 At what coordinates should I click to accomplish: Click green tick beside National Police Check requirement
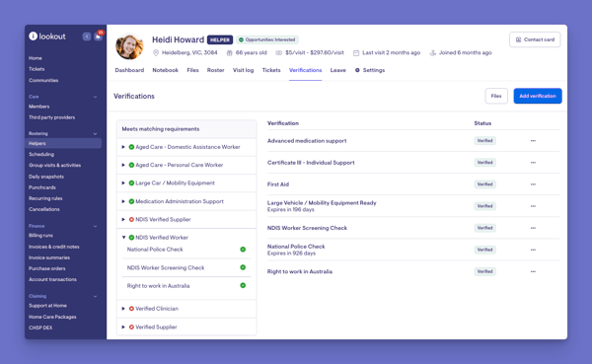[x=243, y=250]
